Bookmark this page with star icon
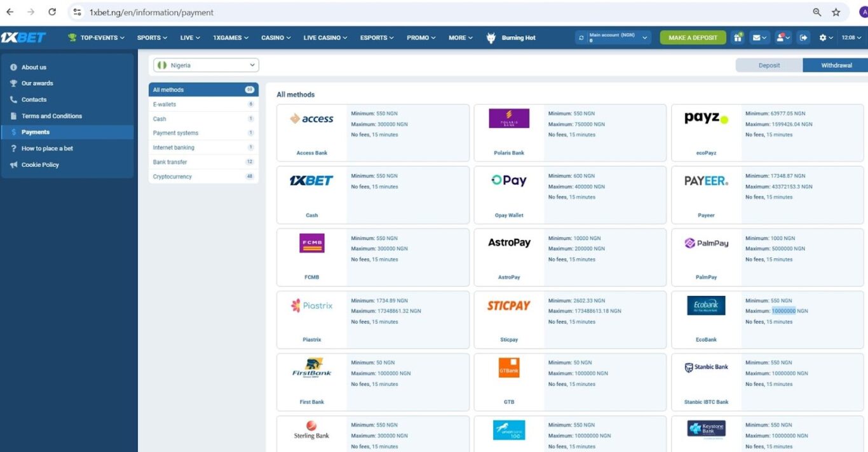Image resolution: width=868 pixels, height=452 pixels. (x=836, y=12)
